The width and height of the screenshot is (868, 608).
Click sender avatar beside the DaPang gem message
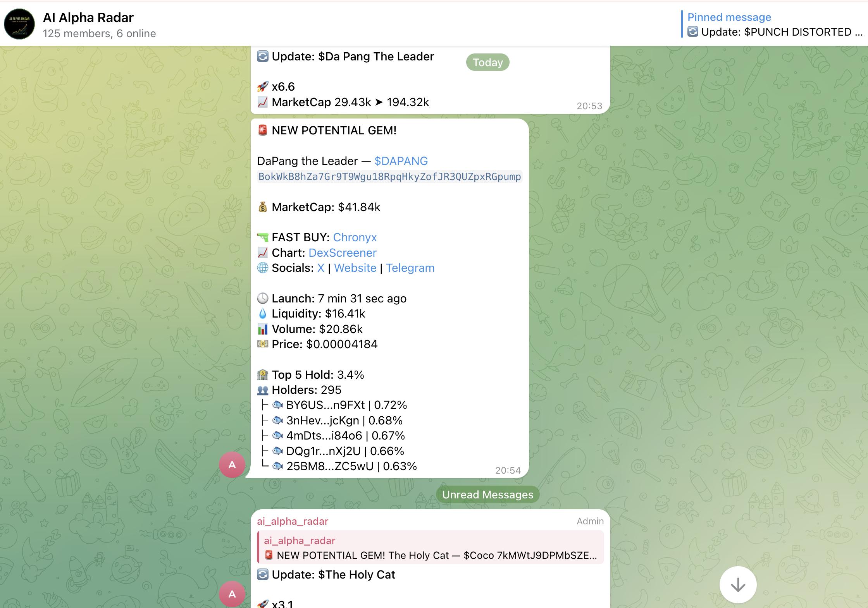pos(232,465)
